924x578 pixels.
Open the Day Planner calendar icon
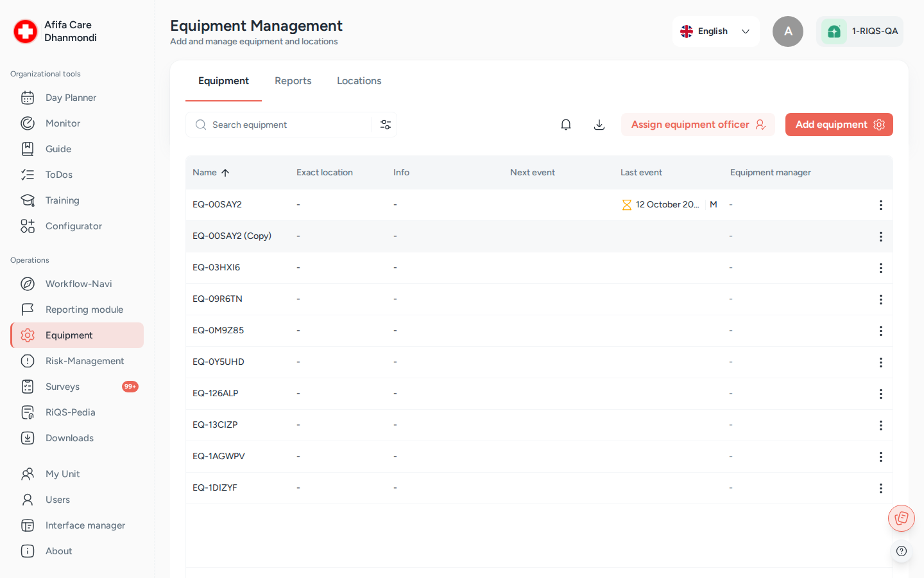coord(28,98)
